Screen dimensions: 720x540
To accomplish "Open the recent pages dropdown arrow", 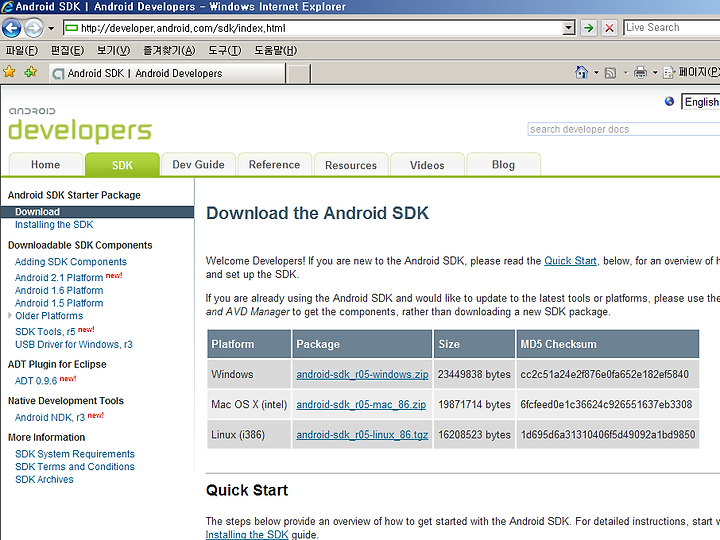I will [51, 28].
